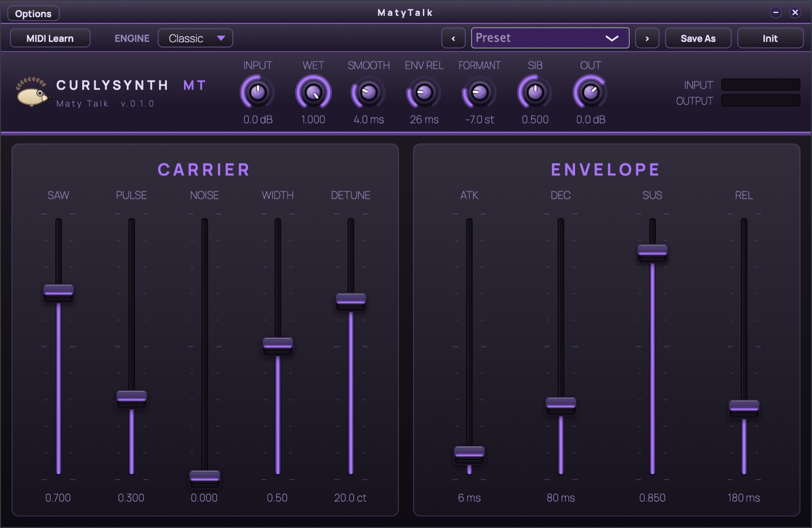The width and height of the screenshot is (812, 528).
Task: Click the -7.0 st FORMANT value
Action: pos(480,120)
